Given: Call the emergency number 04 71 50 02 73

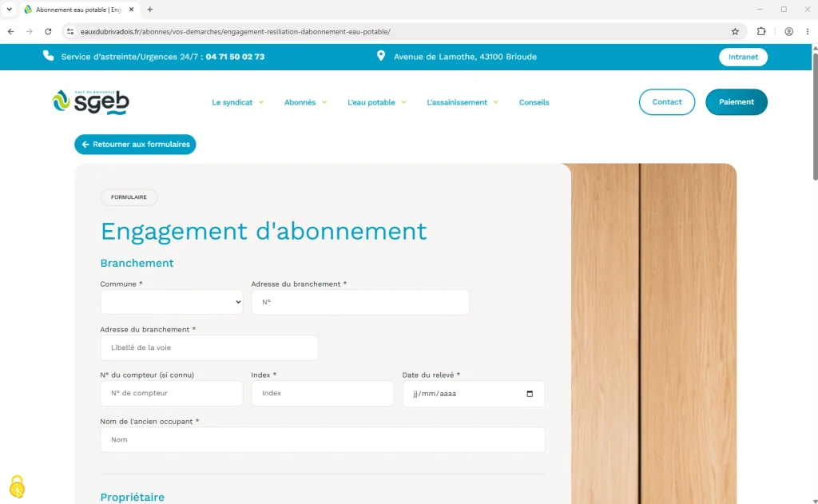Looking at the screenshot, I should coord(235,57).
